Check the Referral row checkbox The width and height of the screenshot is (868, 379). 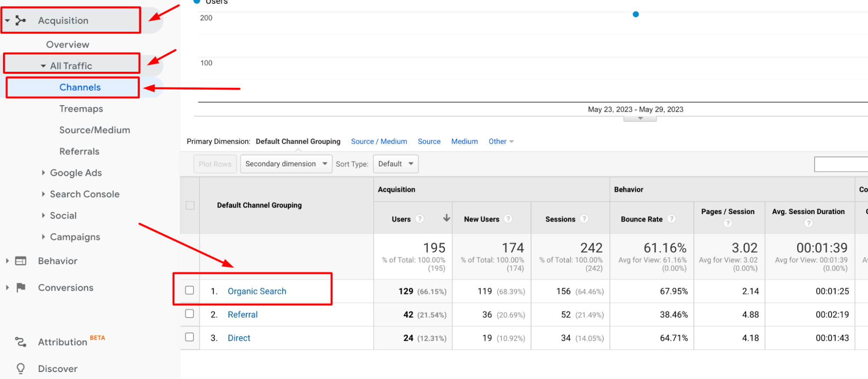(190, 313)
